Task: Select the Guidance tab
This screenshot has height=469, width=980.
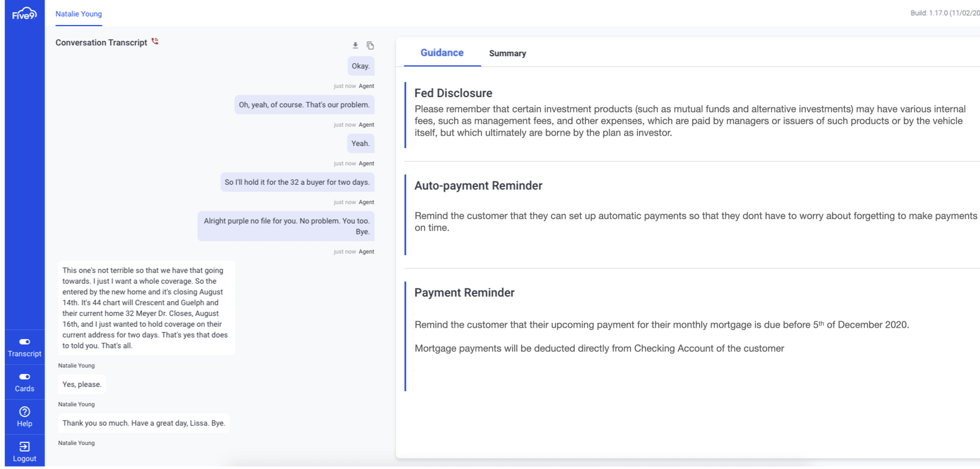Action: (442, 53)
